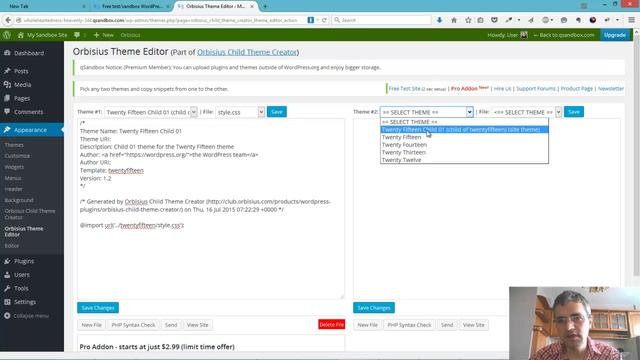The height and width of the screenshot is (360, 640).
Task: Open Orbisius Child Theme Creator submenu item
Action: [30, 214]
